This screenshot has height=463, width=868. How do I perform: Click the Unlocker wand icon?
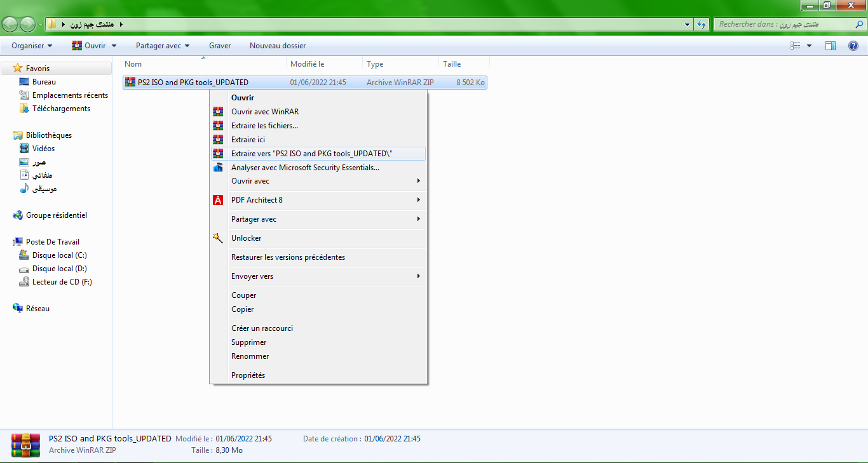218,238
